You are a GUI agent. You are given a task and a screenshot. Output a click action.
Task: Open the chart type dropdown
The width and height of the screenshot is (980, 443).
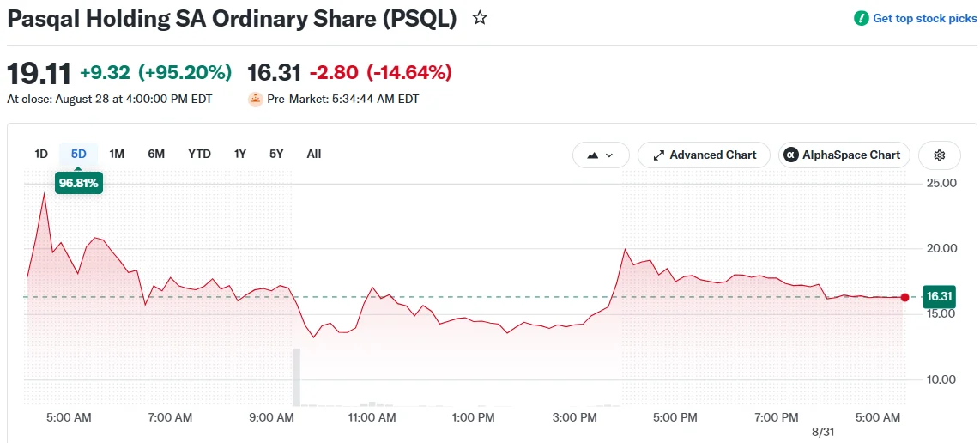click(x=601, y=155)
